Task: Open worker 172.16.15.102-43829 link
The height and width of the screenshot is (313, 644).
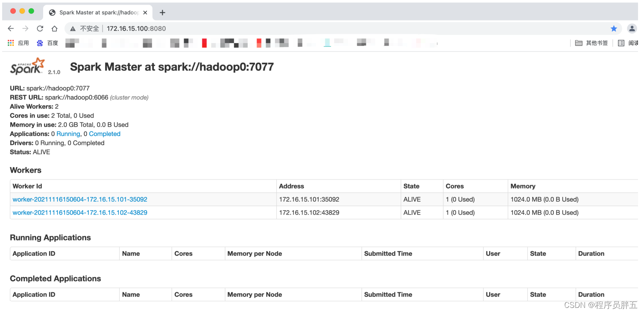Action: tap(80, 213)
